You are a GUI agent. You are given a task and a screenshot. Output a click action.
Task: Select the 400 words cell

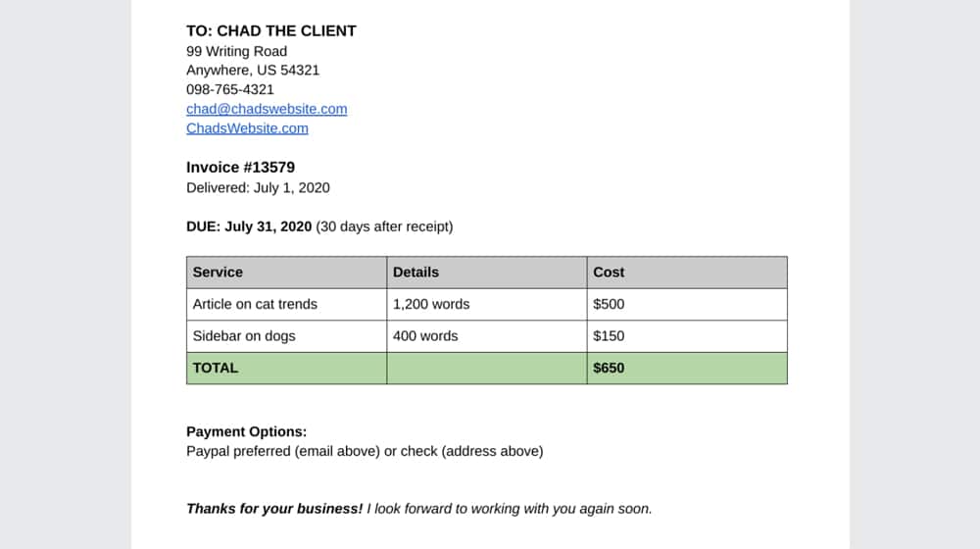(487, 336)
